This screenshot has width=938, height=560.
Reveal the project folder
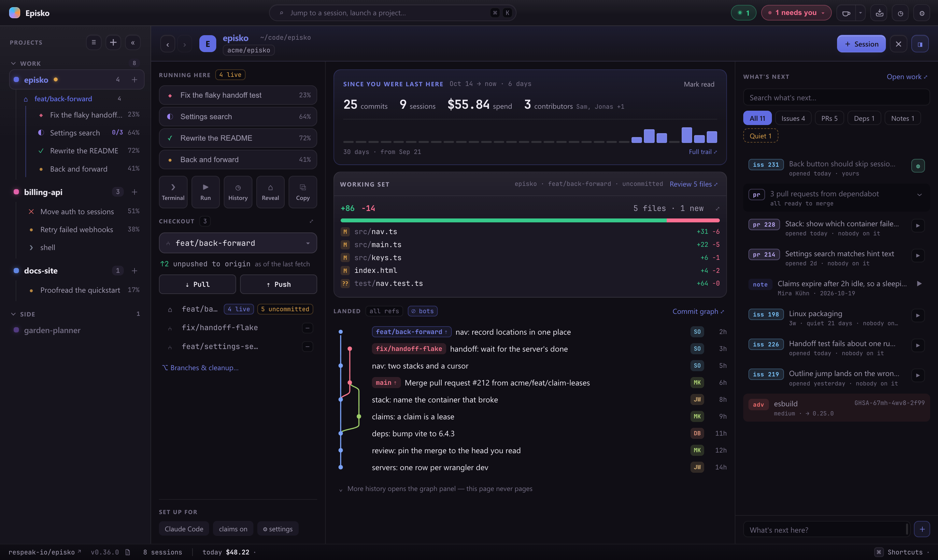click(x=270, y=192)
